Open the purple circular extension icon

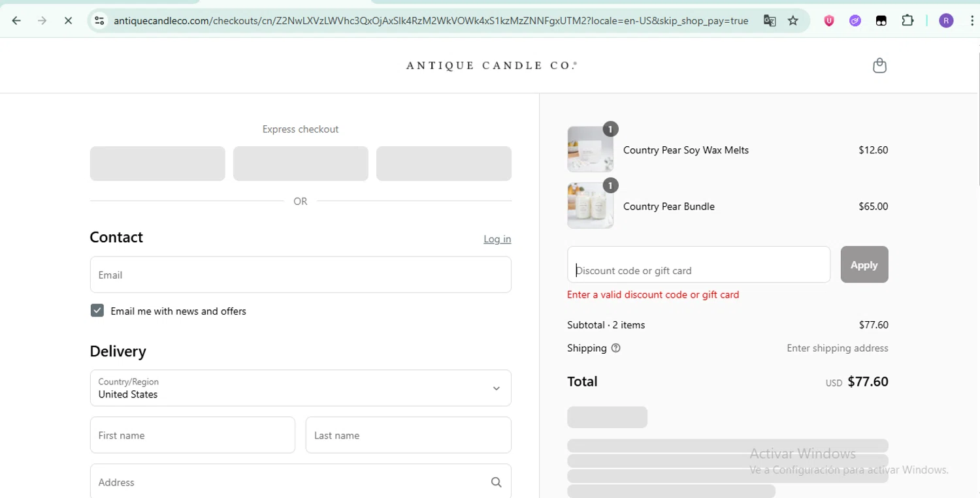click(855, 21)
